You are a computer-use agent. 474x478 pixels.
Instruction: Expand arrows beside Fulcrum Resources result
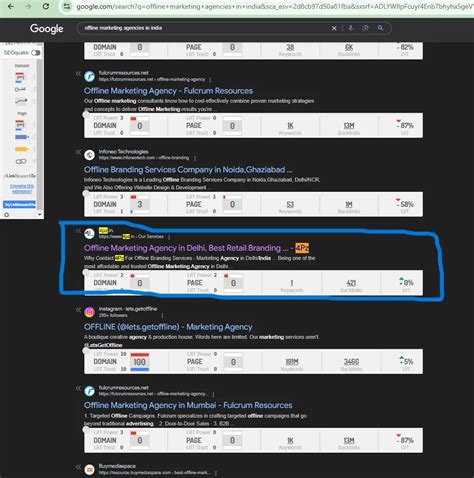(x=78, y=74)
